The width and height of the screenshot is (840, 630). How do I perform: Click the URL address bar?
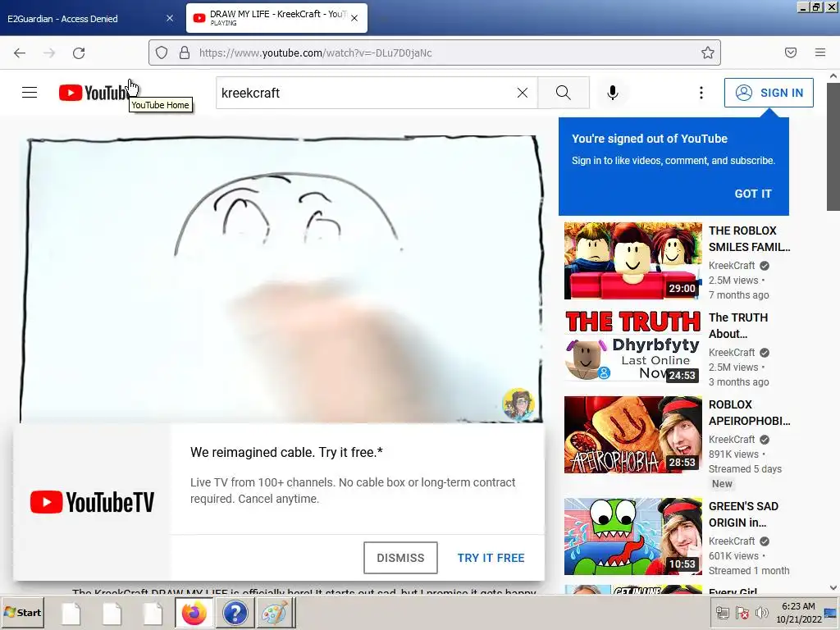point(434,52)
